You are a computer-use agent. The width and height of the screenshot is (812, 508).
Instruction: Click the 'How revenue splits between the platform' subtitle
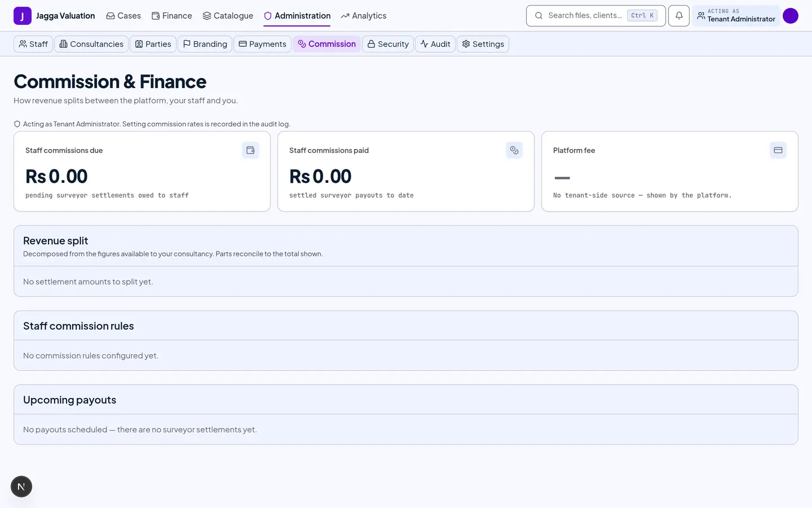(x=126, y=100)
